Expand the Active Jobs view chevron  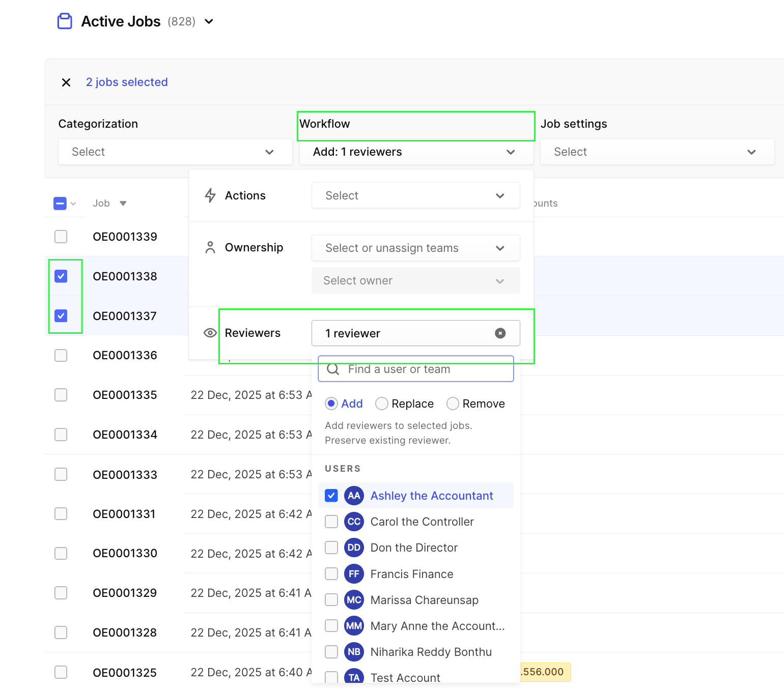[209, 21]
